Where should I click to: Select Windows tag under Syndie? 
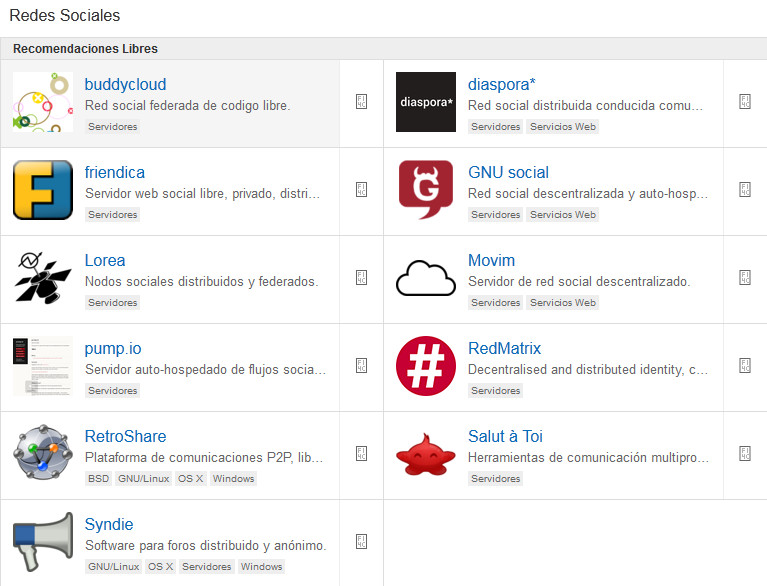tap(262, 567)
